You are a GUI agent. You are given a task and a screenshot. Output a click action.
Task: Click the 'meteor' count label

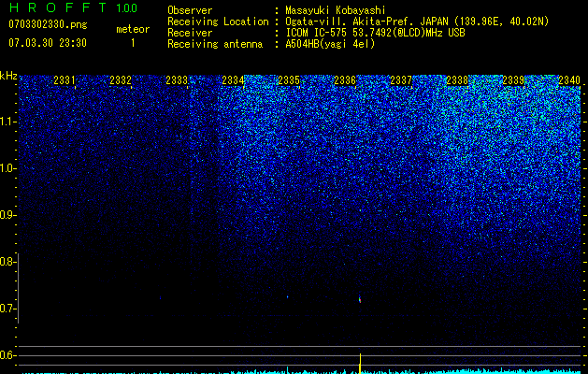click(x=133, y=29)
